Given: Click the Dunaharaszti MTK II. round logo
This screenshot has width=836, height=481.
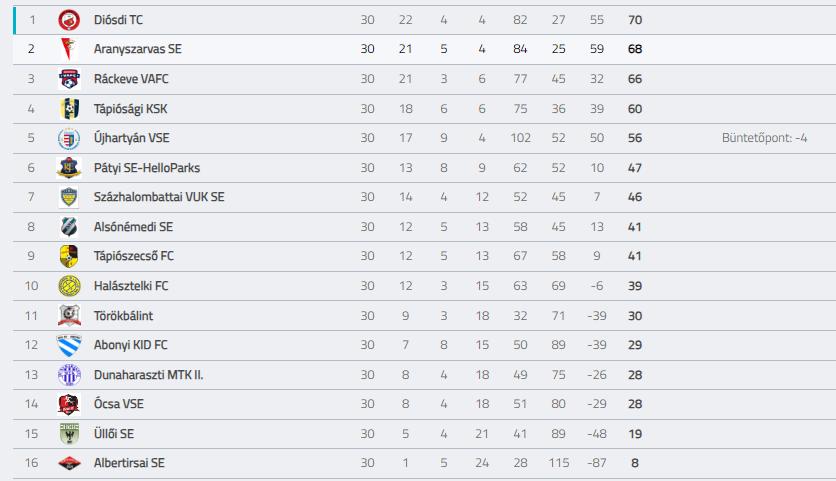Looking at the screenshot, I should coord(69,375).
